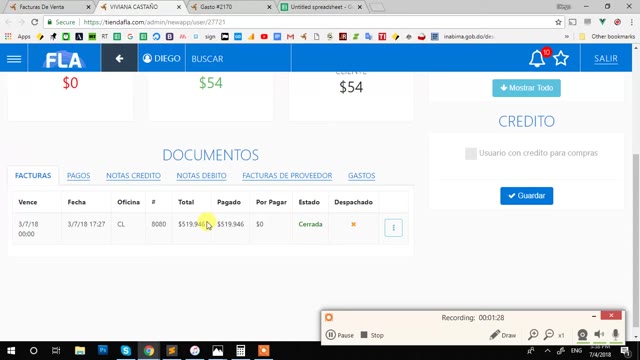The width and height of the screenshot is (640, 360).
Task: Toggle the recorder microphone
Action: point(616,335)
